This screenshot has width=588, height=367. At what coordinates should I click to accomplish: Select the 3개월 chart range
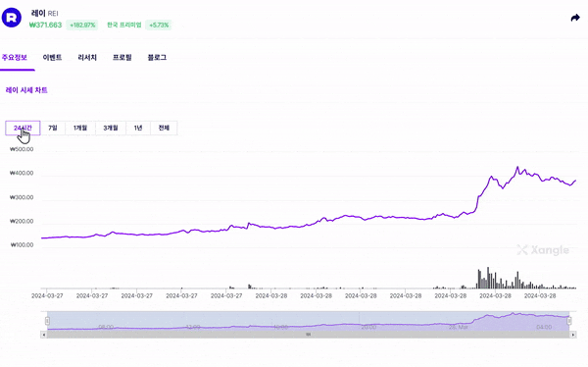(x=111, y=129)
